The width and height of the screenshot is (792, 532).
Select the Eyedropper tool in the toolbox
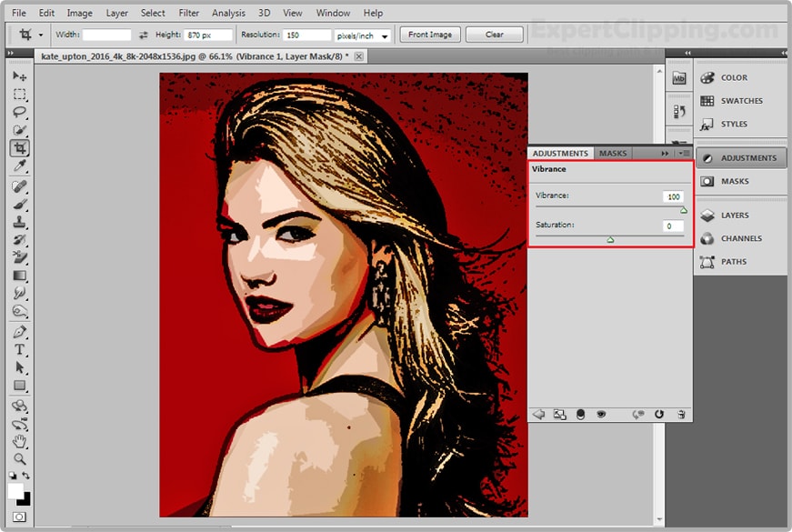tap(19, 166)
